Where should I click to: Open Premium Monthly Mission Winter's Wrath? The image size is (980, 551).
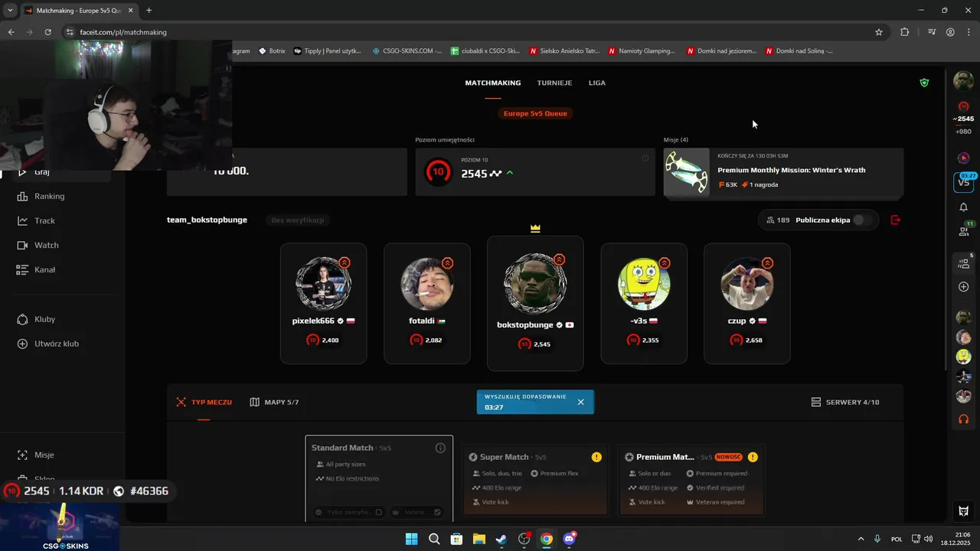[x=783, y=173]
